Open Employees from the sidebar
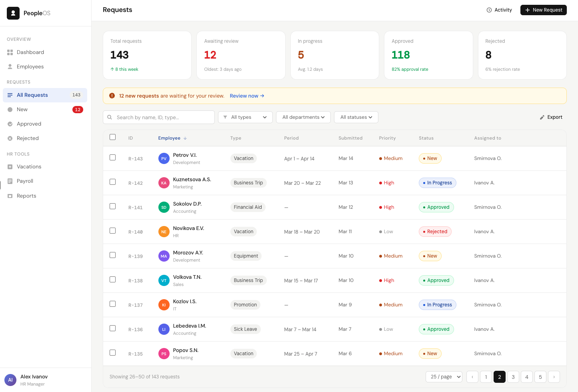 (x=45, y=67)
